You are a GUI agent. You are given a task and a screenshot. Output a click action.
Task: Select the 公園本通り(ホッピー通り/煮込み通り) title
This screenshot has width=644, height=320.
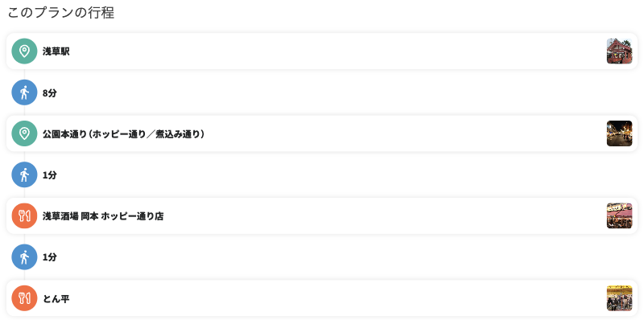pos(124,133)
